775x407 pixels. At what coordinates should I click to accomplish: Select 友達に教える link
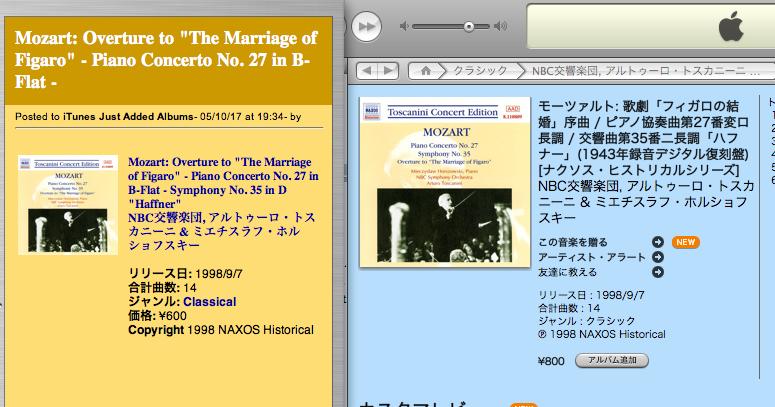click(x=567, y=272)
